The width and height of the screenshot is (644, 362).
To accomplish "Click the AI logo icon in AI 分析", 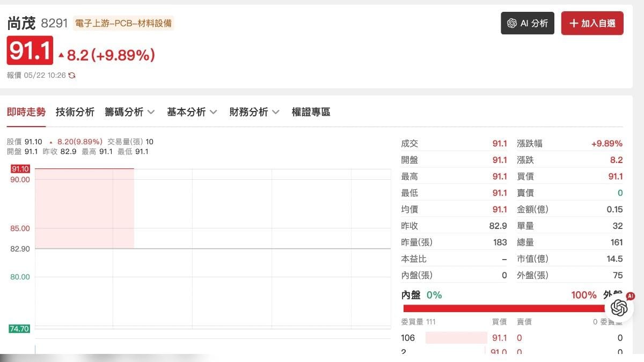I will coord(512,24).
